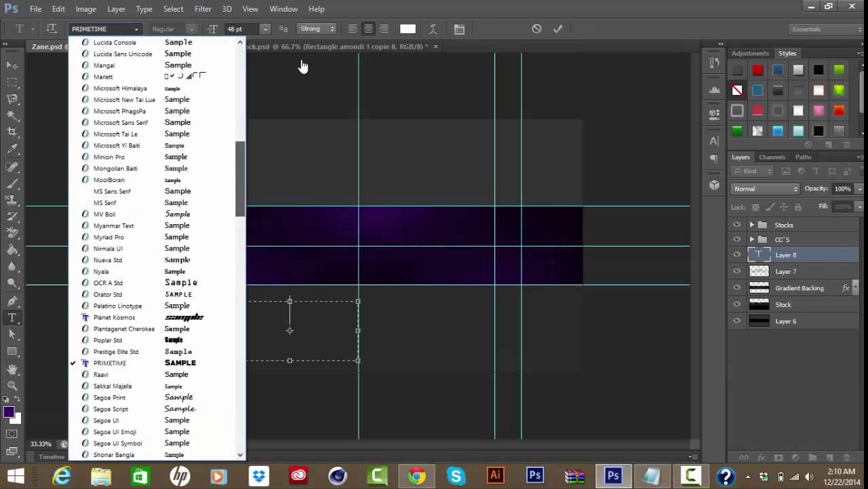
Task: Add a layer style via fx icon
Action: (761, 458)
